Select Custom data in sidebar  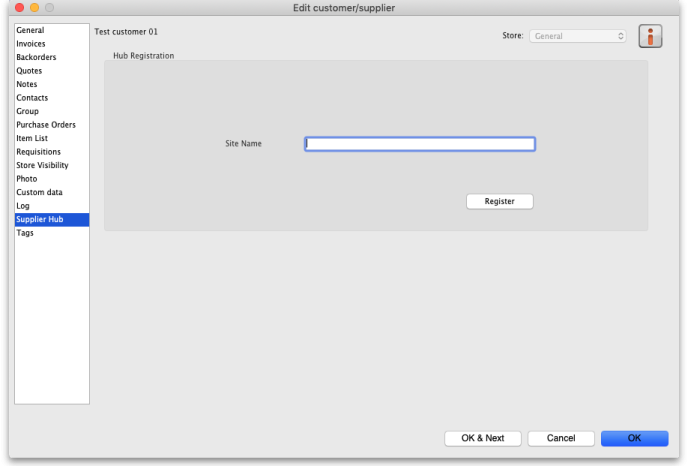tap(39, 192)
